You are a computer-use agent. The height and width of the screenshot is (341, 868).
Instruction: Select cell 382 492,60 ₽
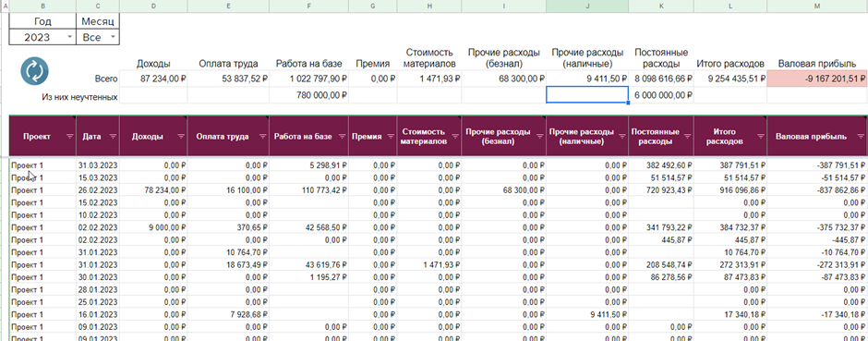click(x=661, y=165)
